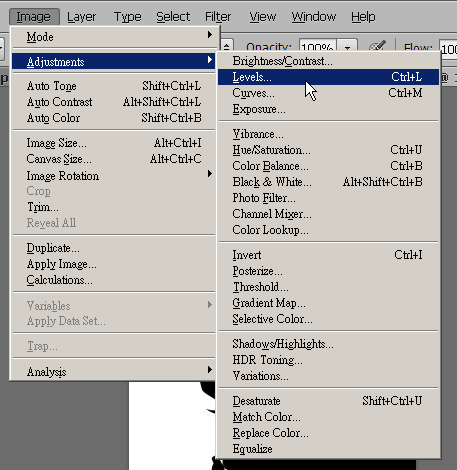Open the Variations dialog
Image resolution: width=457 pixels, height=470 pixels.
(328, 376)
